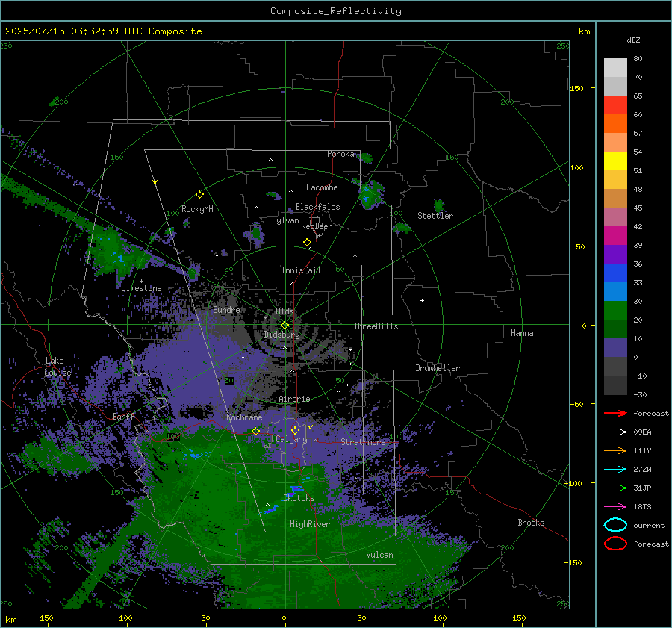Screen dimensions: 672x628
Task: Click the HighRiver city label
Action: click(310, 524)
